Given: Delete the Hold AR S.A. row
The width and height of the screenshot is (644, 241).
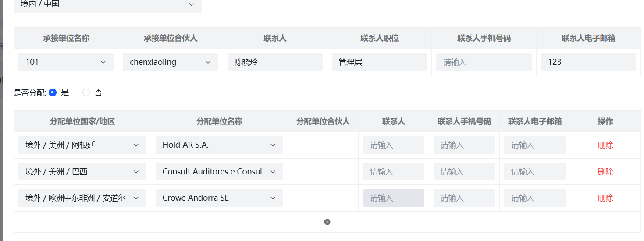Looking at the screenshot, I should coord(605,145).
